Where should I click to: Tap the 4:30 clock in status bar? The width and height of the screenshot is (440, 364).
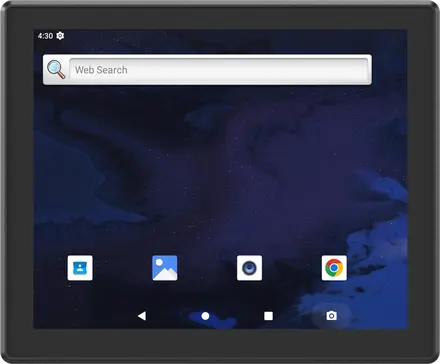click(x=45, y=36)
